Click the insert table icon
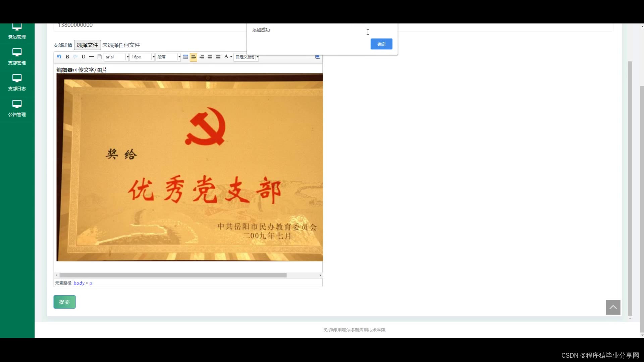The image size is (644, 362). click(185, 57)
